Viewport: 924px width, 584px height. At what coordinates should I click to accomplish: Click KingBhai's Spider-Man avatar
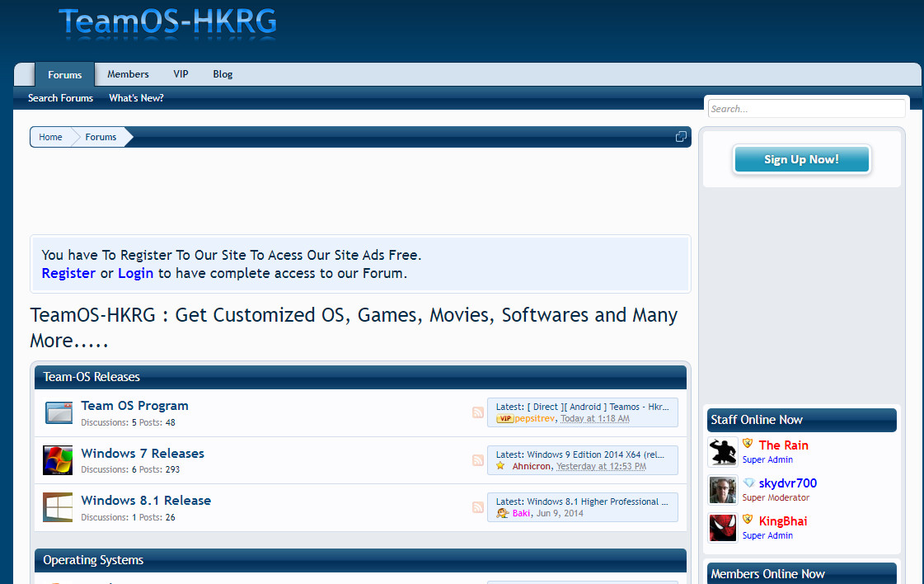coord(722,528)
